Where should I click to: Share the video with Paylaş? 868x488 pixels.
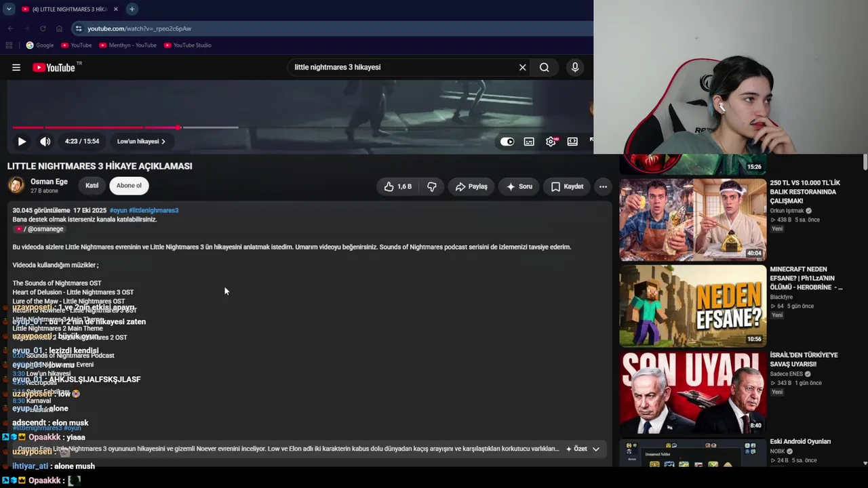coord(471,186)
